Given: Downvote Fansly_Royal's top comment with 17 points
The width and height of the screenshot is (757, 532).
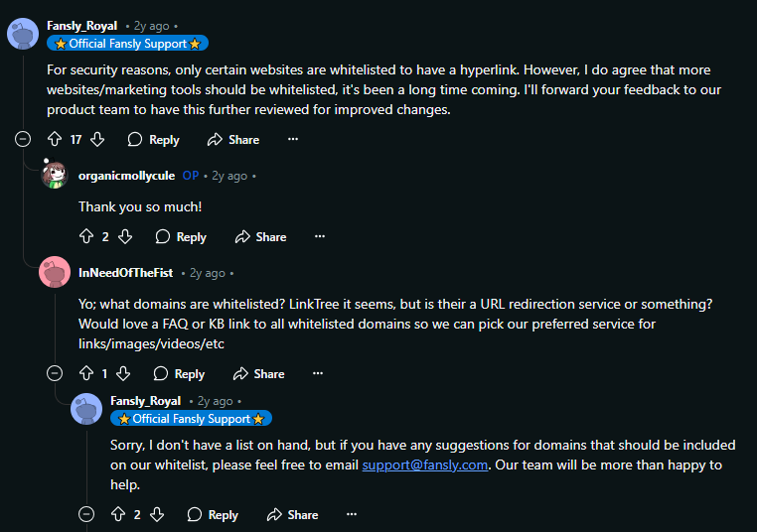Looking at the screenshot, I should tap(97, 139).
